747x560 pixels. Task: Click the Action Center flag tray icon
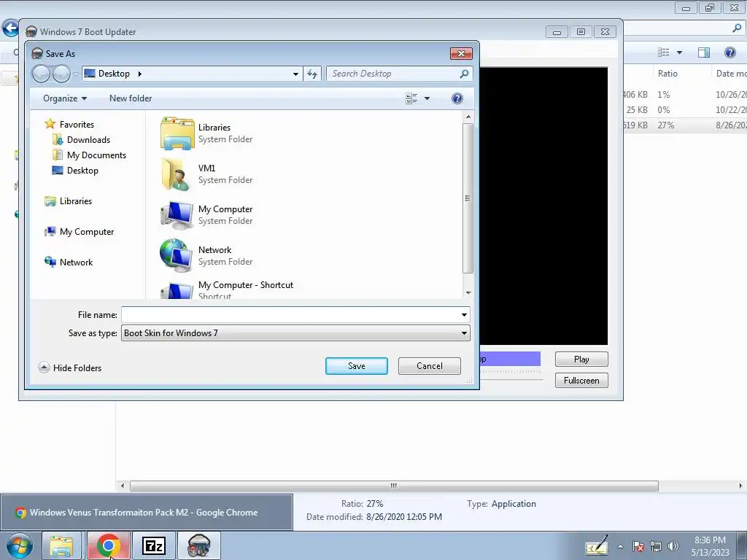tap(638, 547)
